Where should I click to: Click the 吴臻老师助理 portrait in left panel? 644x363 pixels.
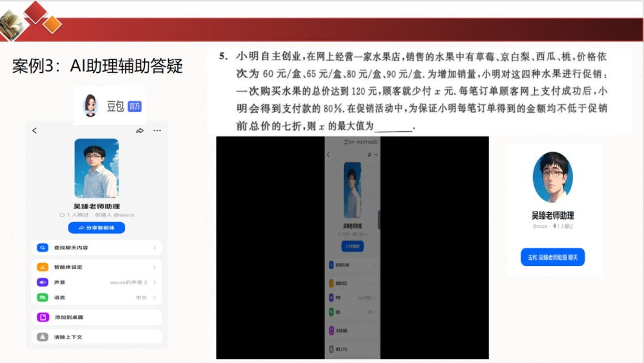(x=97, y=168)
